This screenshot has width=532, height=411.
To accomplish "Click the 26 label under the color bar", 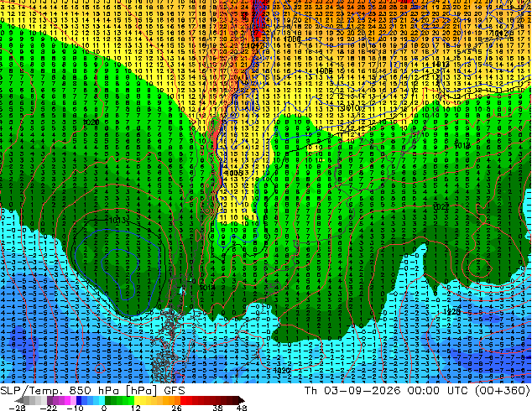I will 176,408.
